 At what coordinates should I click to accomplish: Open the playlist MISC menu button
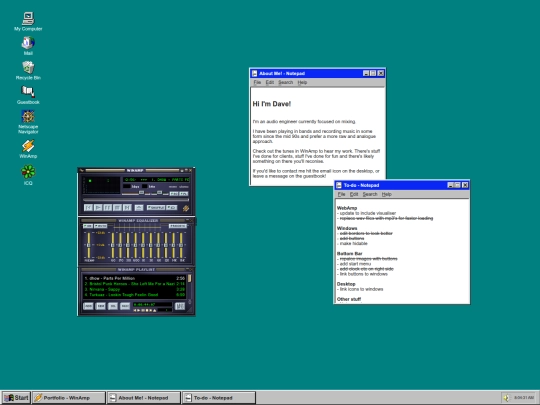coord(125,306)
